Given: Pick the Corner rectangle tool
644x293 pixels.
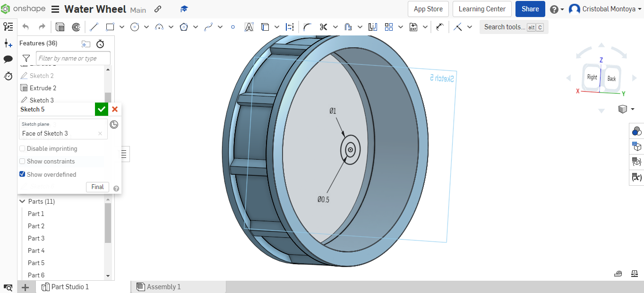Looking at the screenshot, I should point(109,27).
